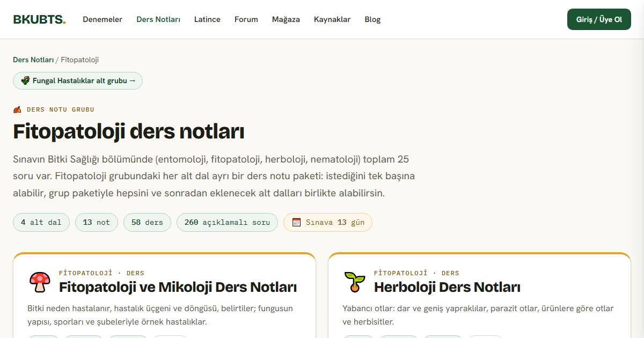Click the 'Bitki neden hastalanır' card description
Viewport: 644px width, 338px height.
[160, 315]
